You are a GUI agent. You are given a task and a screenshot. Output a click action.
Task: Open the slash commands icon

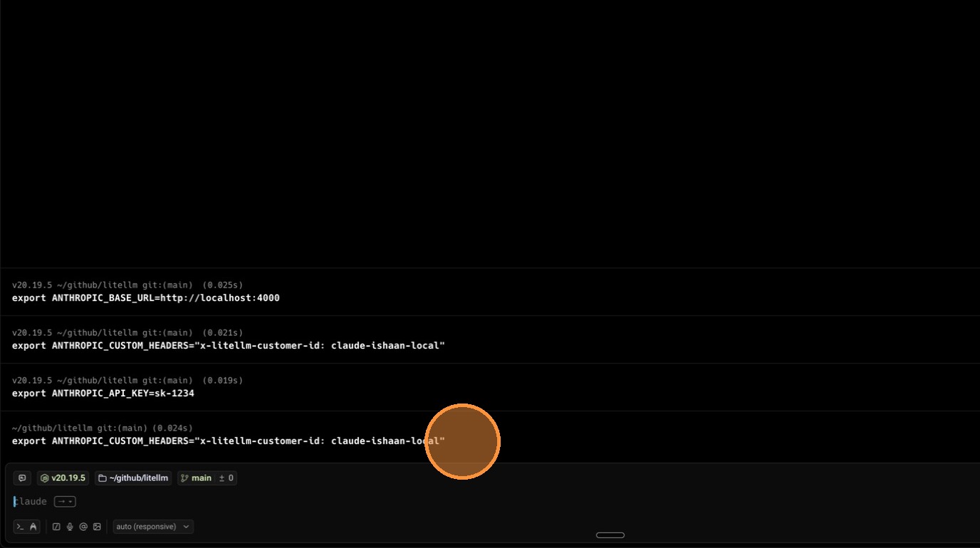point(56,527)
